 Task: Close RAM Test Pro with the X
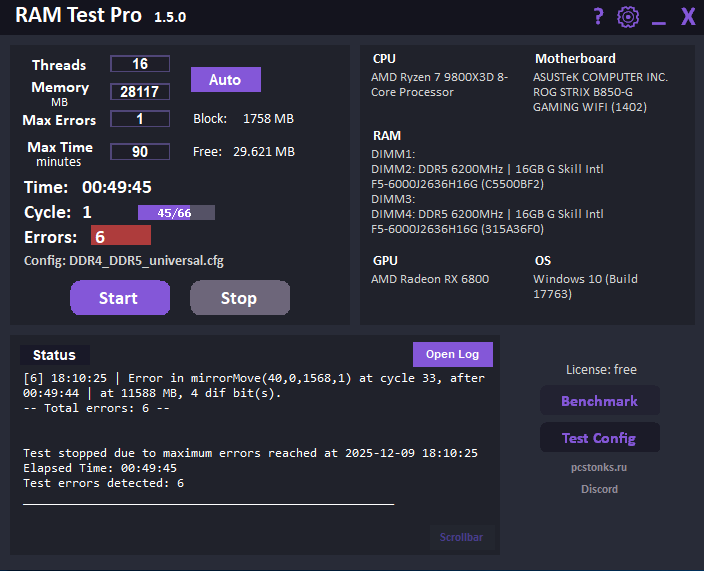(688, 17)
